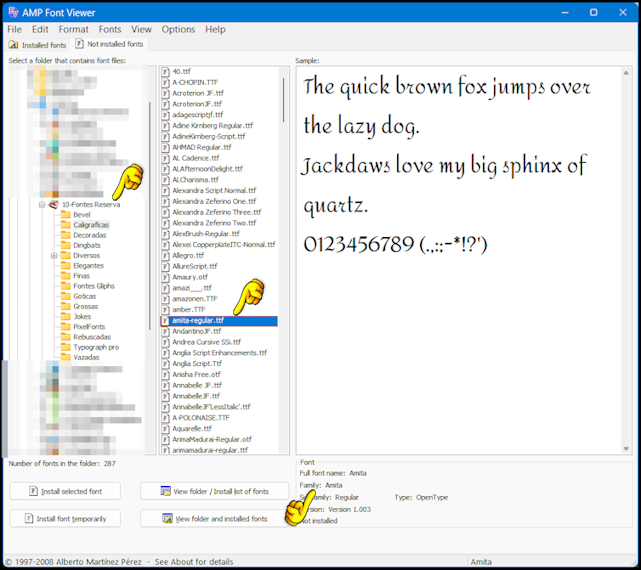641x570 pixels.
Task: Click the PixelFonts folder icon
Action: (65, 327)
